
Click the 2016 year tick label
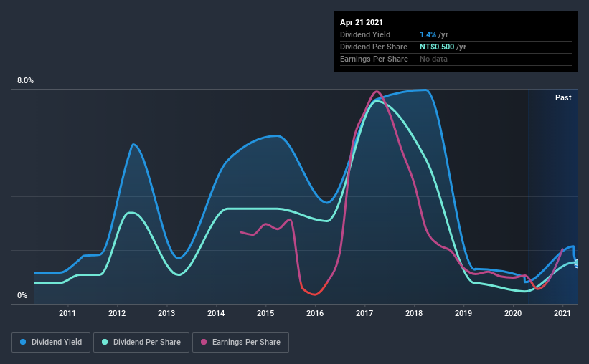pyautogui.click(x=315, y=313)
